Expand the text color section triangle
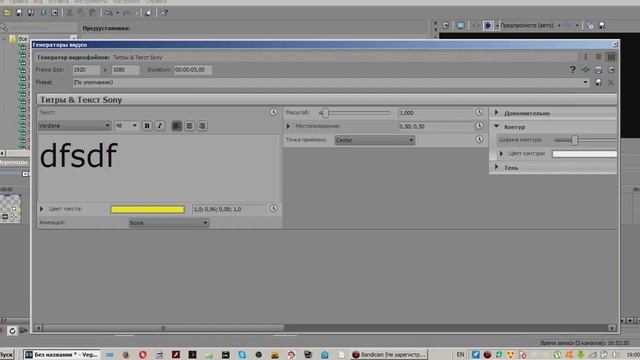This screenshot has height=360, width=640. pyautogui.click(x=41, y=209)
